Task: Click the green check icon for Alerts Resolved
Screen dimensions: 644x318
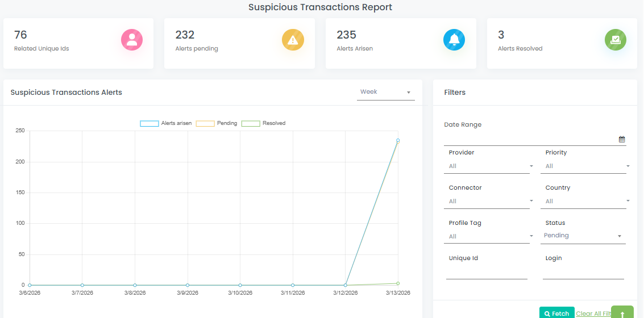Action: coord(615,40)
